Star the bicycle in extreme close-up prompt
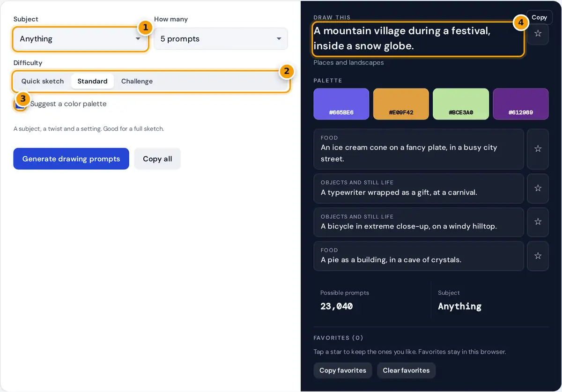The image size is (562, 392). 538,222
